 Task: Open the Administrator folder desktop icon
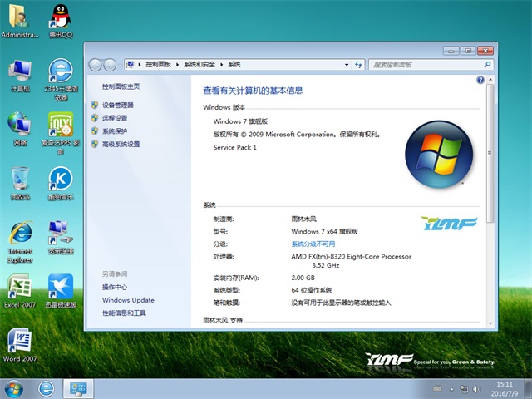click(x=20, y=20)
